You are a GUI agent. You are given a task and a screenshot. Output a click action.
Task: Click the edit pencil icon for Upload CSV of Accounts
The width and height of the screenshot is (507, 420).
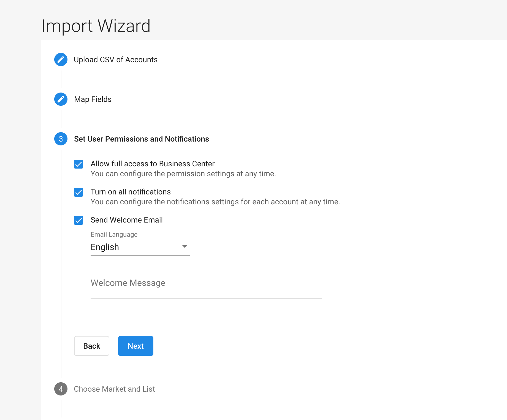click(61, 59)
